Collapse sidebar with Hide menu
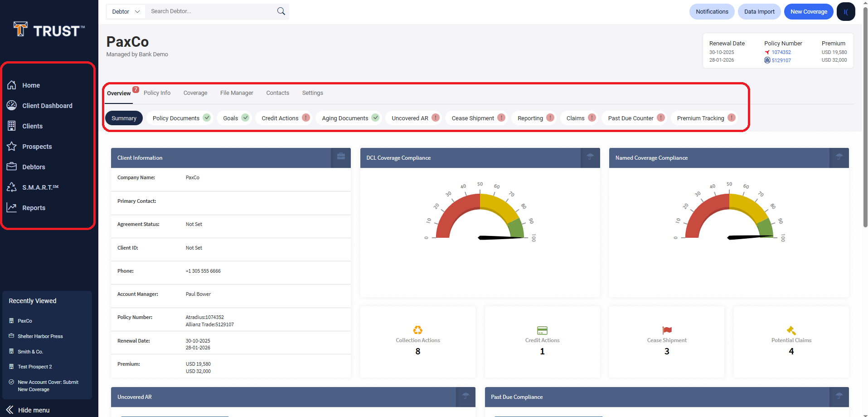Viewport: 868px width, 417px height. 28,410
